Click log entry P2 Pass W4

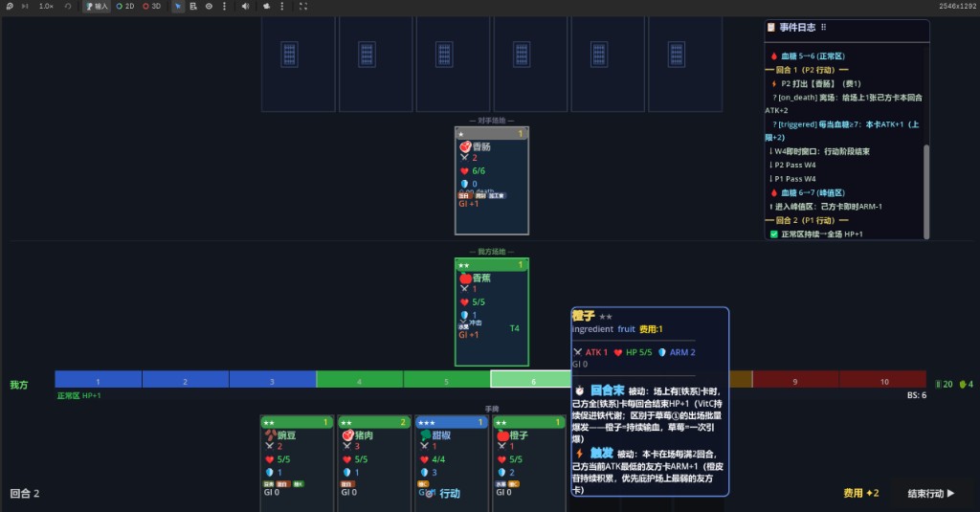pyautogui.click(x=792, y=165)
